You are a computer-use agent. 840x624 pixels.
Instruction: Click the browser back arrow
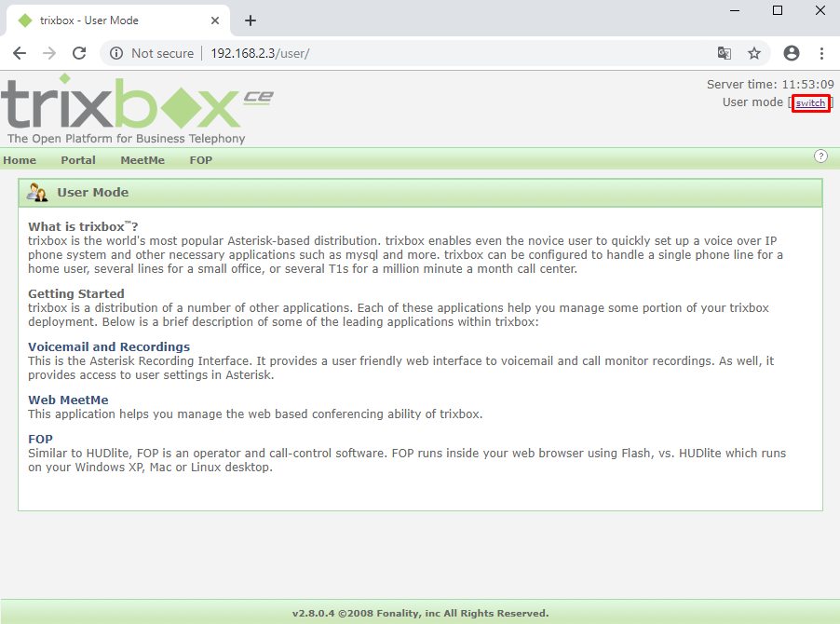(20, 53)
